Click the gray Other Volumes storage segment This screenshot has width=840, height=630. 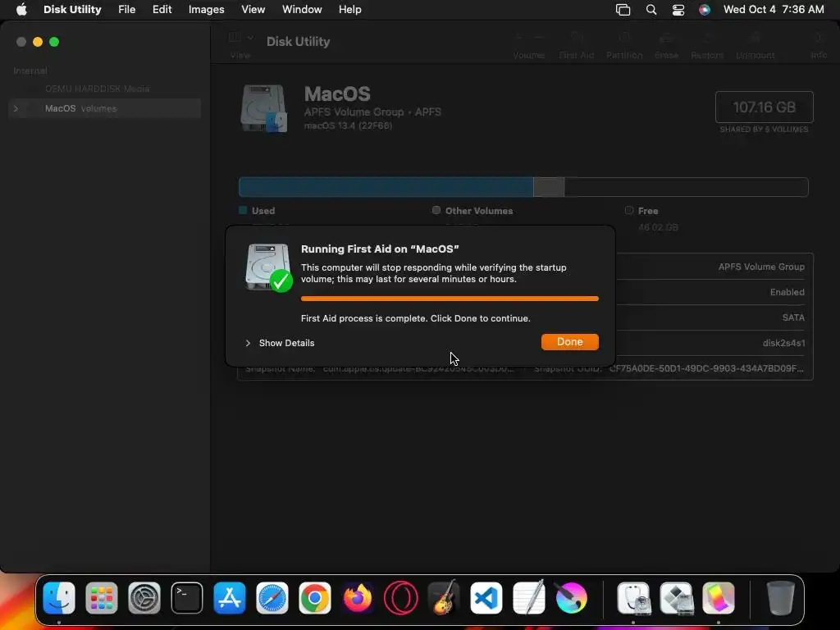pos(549,187)
